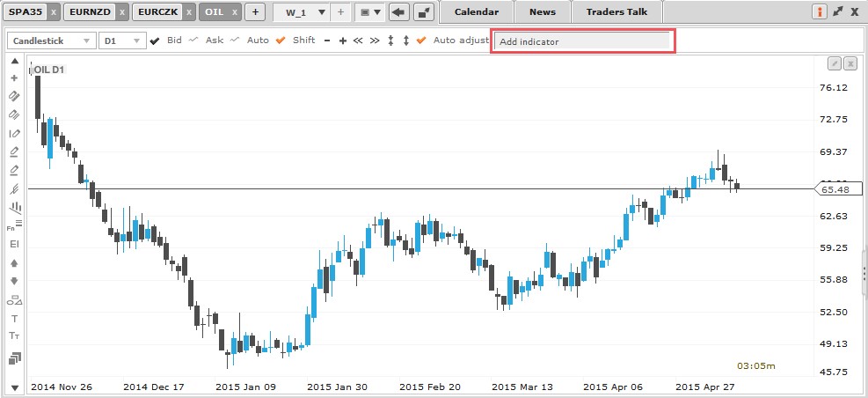Enable the Shift option checkbox
The image size is (868, 398).
pos(281,41)
